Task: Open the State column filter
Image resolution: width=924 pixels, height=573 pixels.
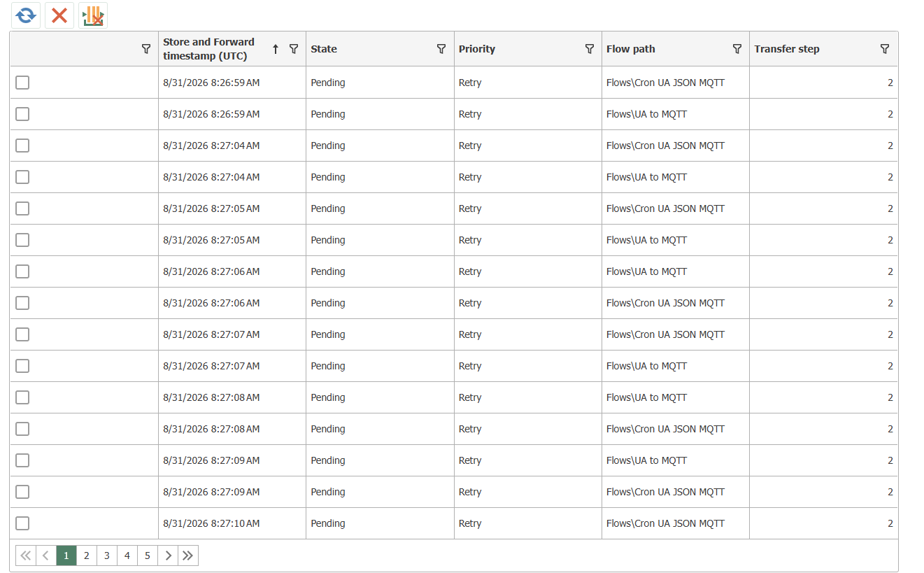Action: pos(441,49)
